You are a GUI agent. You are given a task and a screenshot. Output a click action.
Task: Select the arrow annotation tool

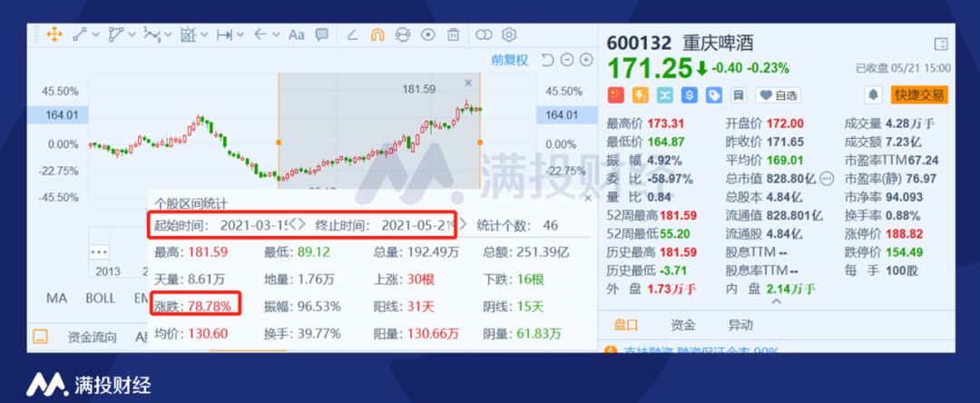pyautogui.click(x=260, y=35)
